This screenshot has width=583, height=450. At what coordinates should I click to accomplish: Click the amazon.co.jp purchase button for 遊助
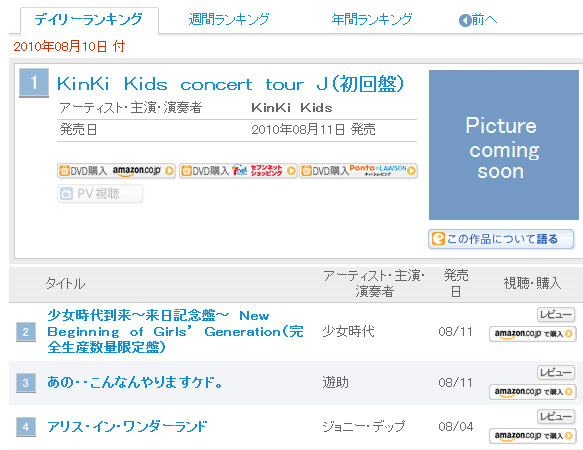532,392
